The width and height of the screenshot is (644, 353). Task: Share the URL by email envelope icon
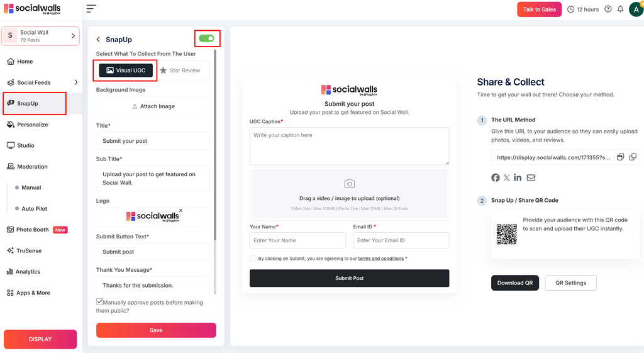click(x=531, y=177)
